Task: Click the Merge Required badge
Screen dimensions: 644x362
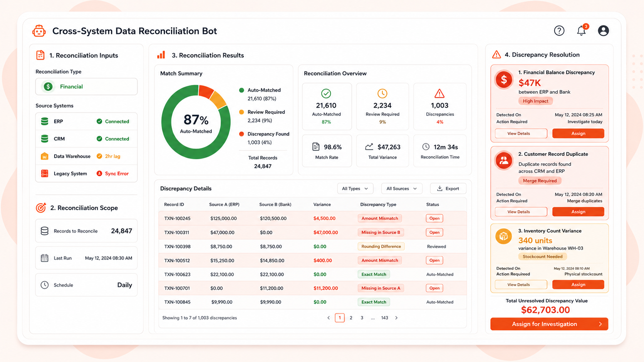Action: (x=540, y=181)
